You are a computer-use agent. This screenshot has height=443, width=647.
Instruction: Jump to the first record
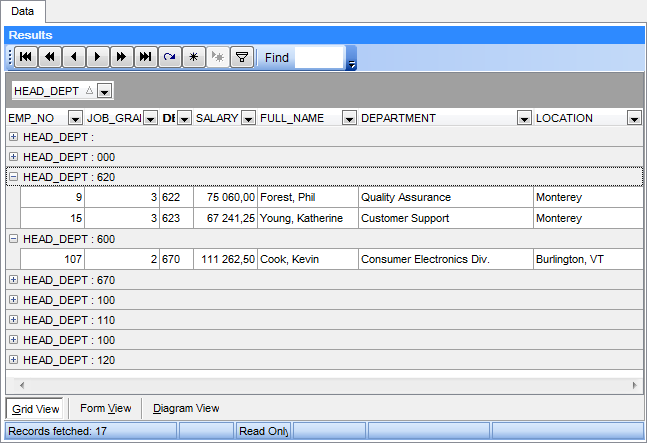(25, 58)
